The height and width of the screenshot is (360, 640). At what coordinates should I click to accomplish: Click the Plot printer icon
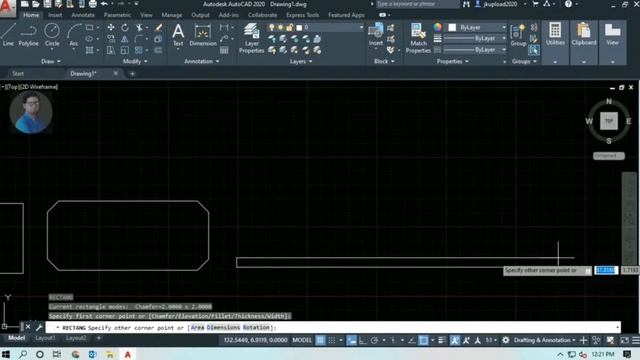tap(93, 4)
